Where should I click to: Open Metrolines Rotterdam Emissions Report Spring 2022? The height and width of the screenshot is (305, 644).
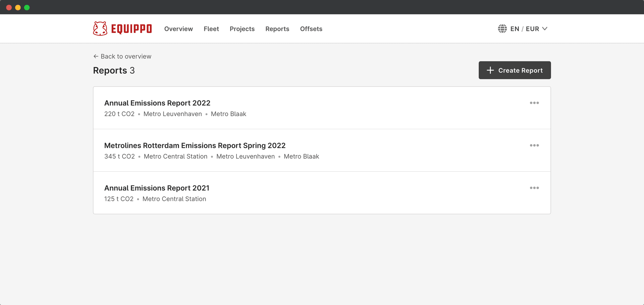point(195,146)
